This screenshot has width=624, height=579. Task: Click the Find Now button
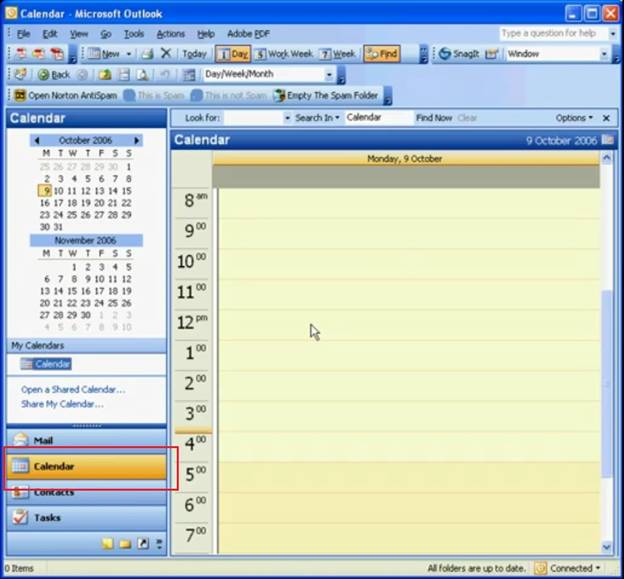tap(434, 118)
